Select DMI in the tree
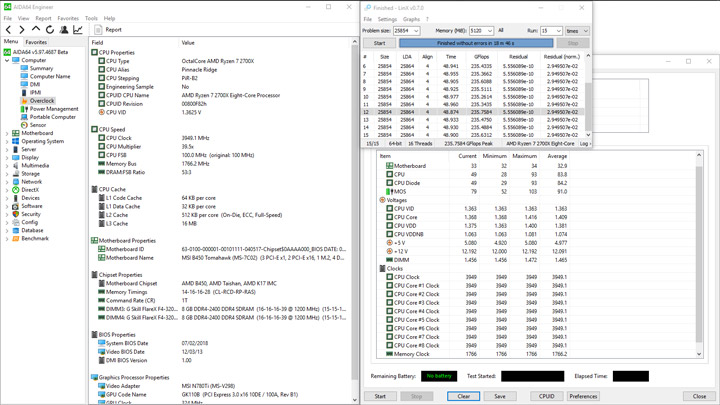The width and height of the screenshot is (720, 405). click(x=35, y=84)
